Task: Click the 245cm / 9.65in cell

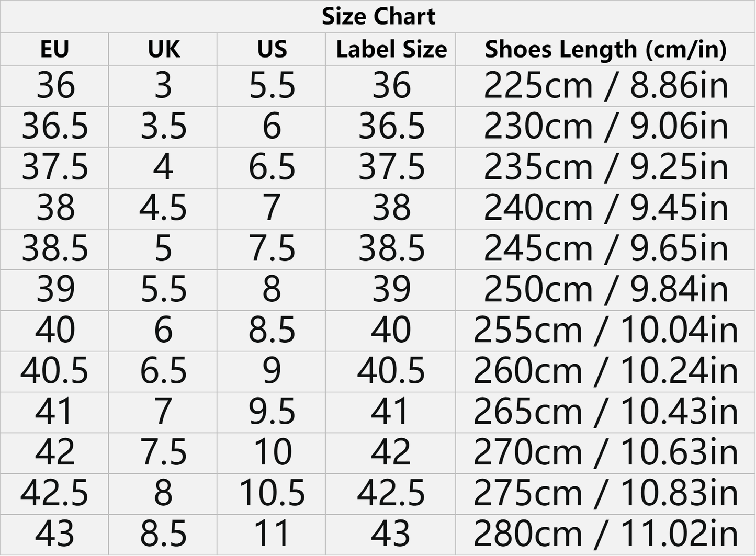Action: point(605,249)
